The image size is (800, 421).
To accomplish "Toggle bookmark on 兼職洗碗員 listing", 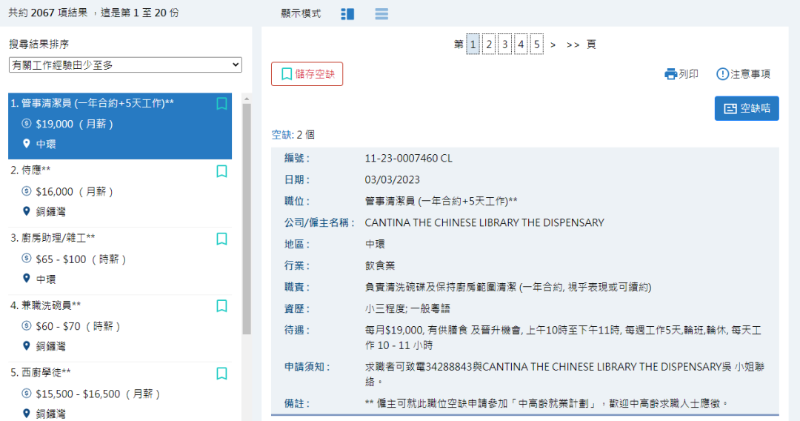I will [x=222, y=305].
